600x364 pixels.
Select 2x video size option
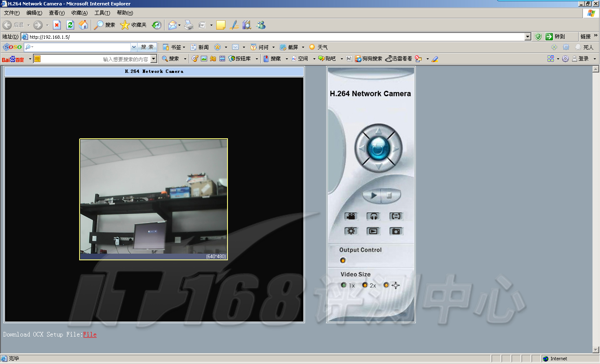[x=365, y=285]
